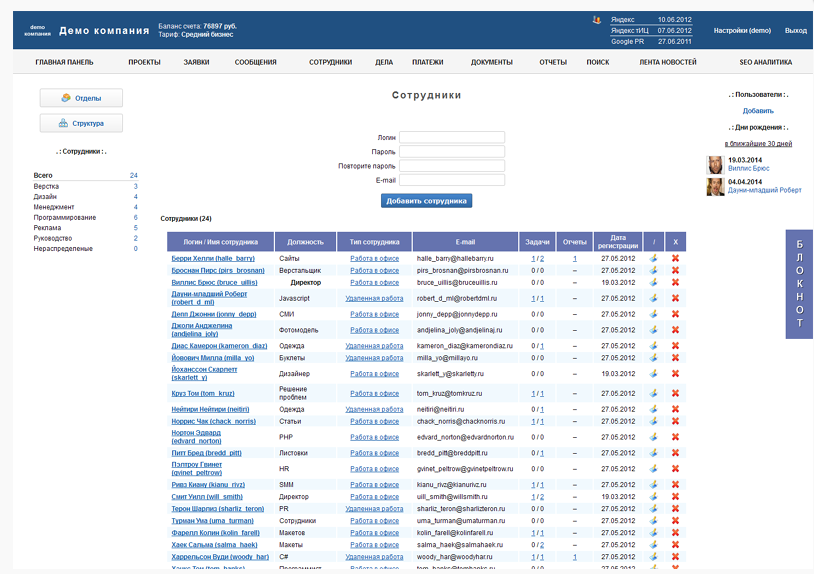
Task: Open Виллис Брюс birthday photo thumbnail
Action: pyautogui.click(x=715, y=165)
